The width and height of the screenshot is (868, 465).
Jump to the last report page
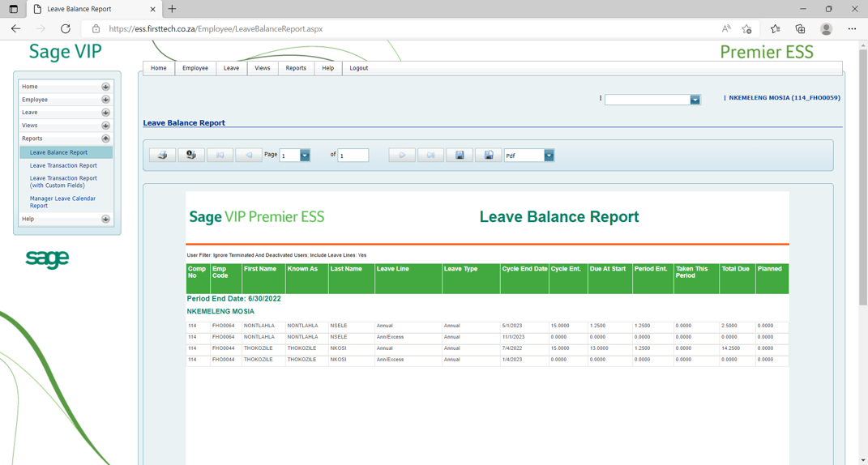430,156
